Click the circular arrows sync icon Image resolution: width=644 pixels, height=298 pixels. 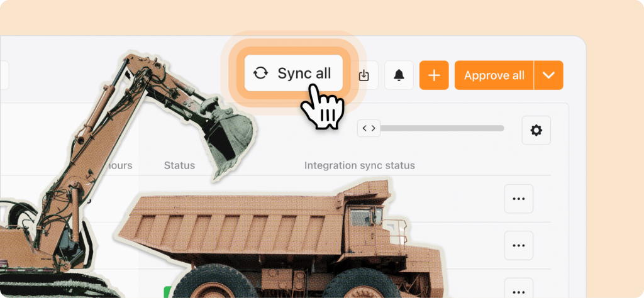pyautogui.click(x=260, y=73)
